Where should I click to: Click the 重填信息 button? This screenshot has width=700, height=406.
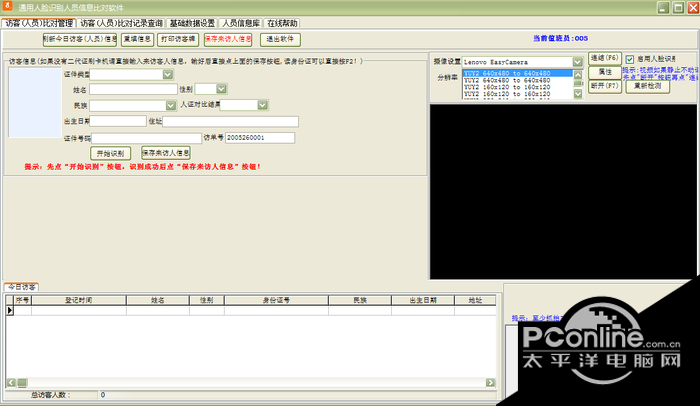point(137,39)
